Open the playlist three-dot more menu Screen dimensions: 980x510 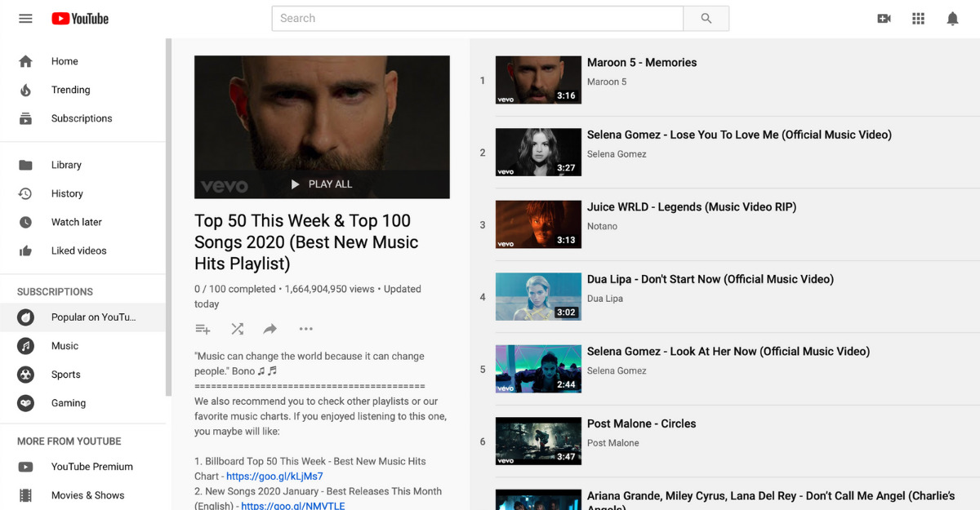pos(305,329)
